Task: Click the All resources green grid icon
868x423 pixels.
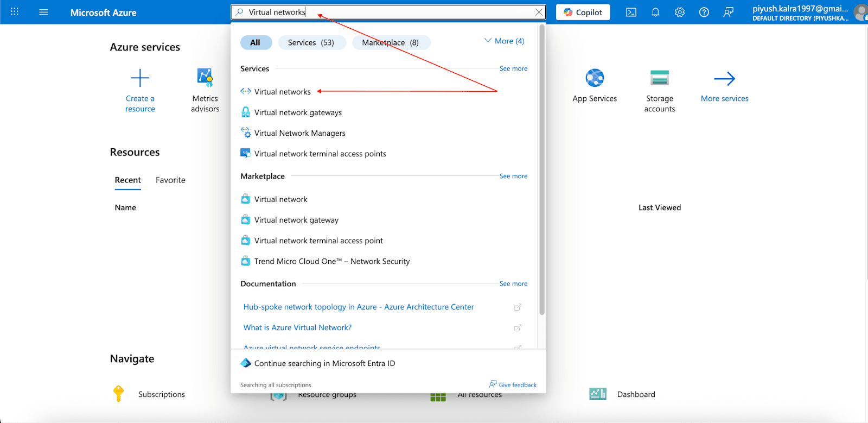Action: pyautogui.click(x=438, y=397)
